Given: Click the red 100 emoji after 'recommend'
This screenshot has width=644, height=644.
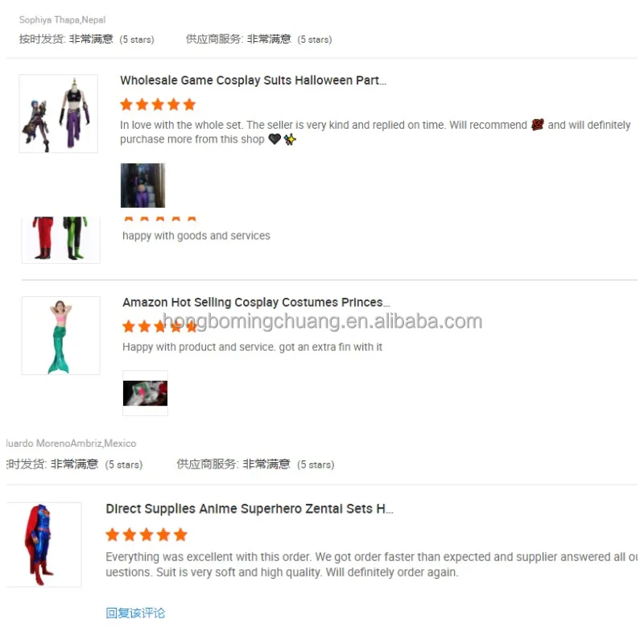Looking at the screenshot, I should point(537,125).
